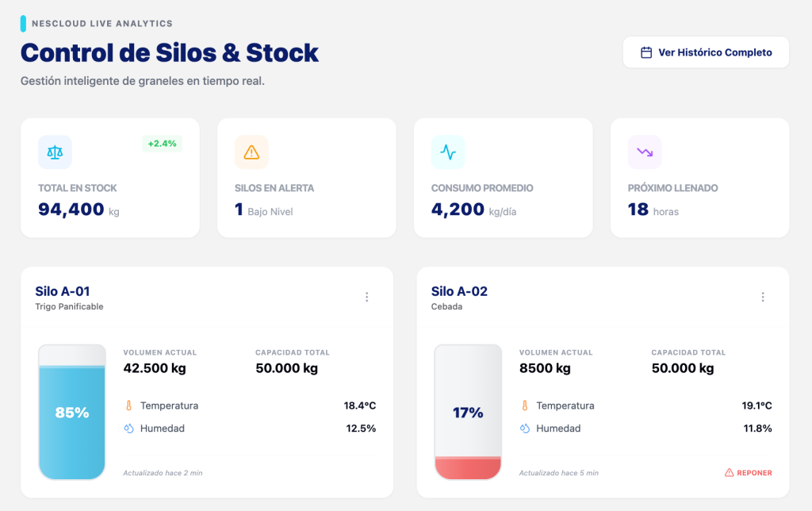Select the thermometer icon for Silo A-01

tap(128, 405)
